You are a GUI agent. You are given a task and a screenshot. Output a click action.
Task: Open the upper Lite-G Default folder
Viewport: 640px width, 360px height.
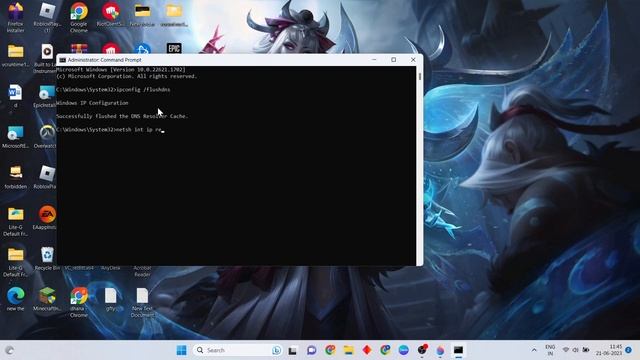(x=16, y=221)
